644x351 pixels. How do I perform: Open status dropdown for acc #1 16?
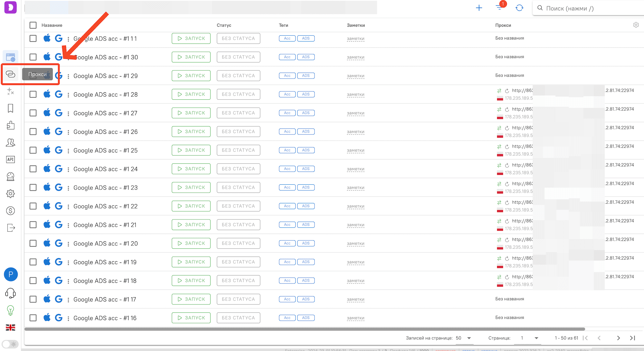(238, 318)
